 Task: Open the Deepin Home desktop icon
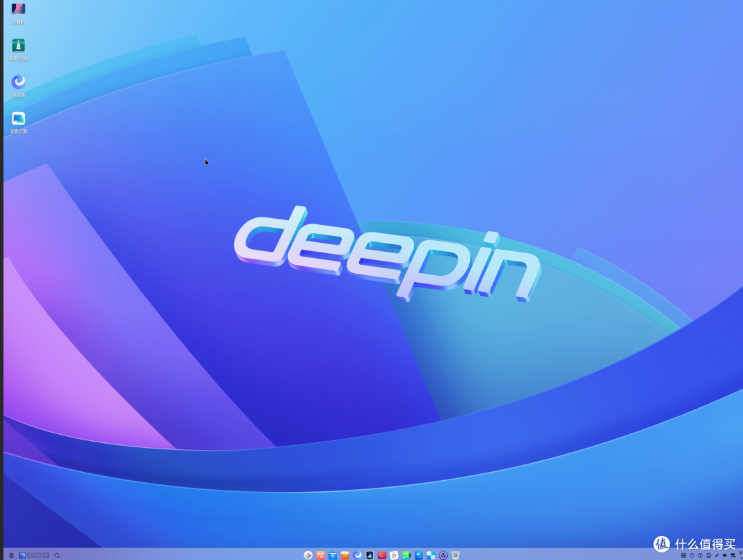click(x=19, y=122)
